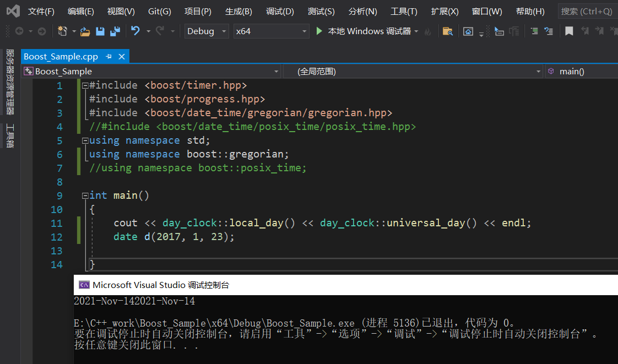Open the 测试(S) menu

tap(321, 12)
